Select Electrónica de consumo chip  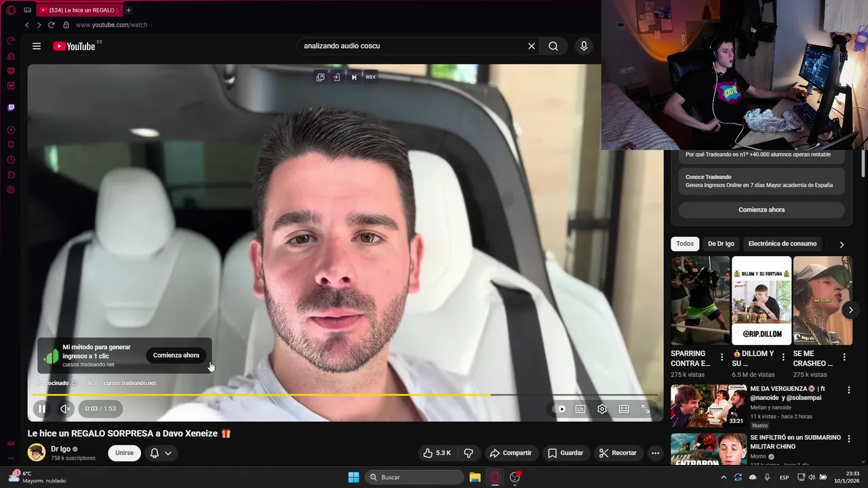783,244
